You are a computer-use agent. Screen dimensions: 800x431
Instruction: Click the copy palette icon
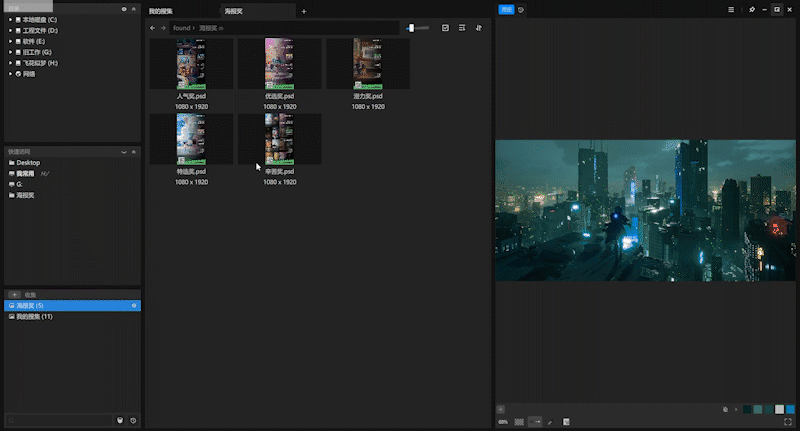(725, 409)
